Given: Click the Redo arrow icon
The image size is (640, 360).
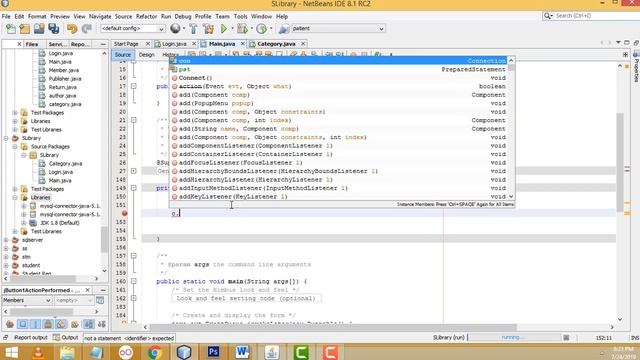Looking at the screenshot, I should (87, 29).
